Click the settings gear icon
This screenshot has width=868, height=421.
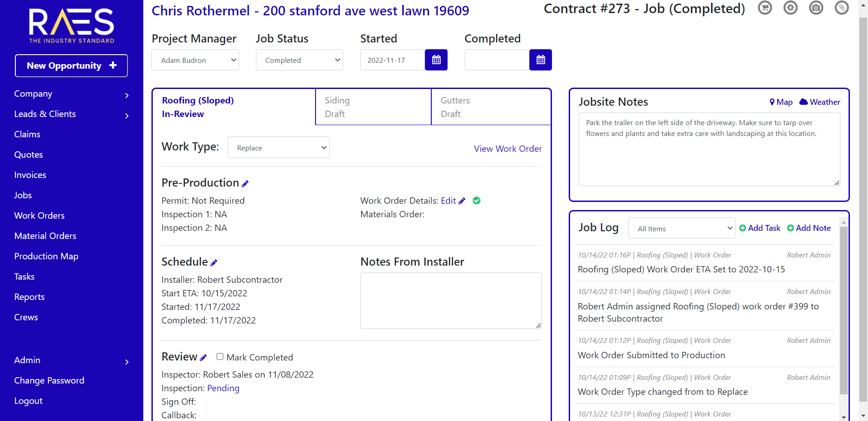tap(790, 8)
